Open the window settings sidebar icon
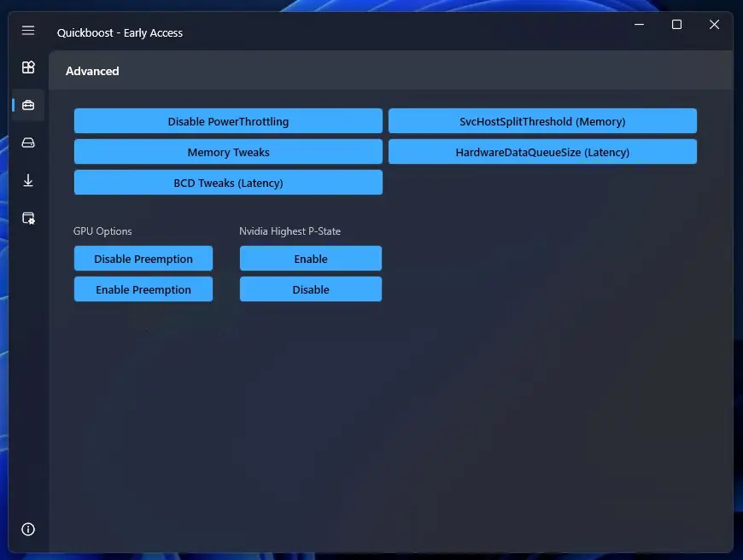Screen dimensions: 743x560 pyautogui.click(x=28, y=218)
